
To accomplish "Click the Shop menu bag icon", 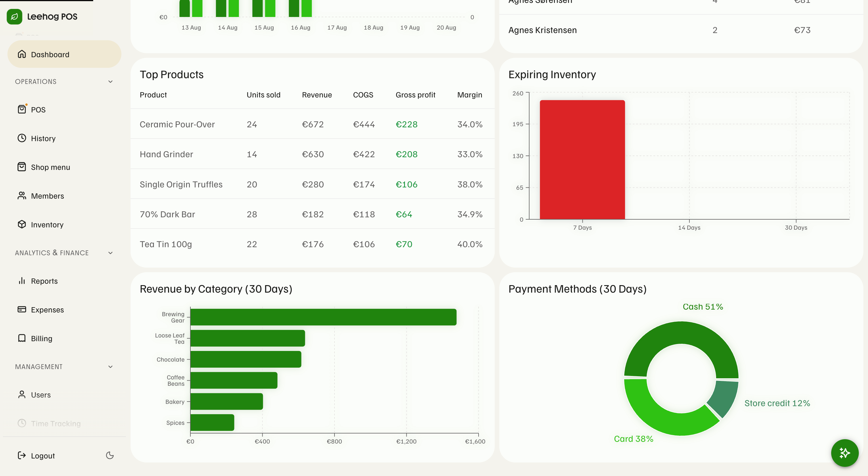I will pyautogui.click(x=22, y=167).
